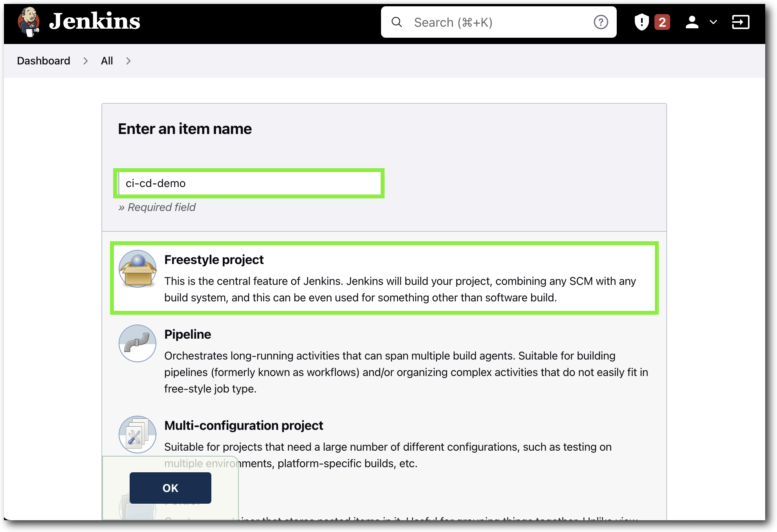This screenshot has height=532, width=777.
Task: Click the Jenkins butler logo
Action: 29,22
